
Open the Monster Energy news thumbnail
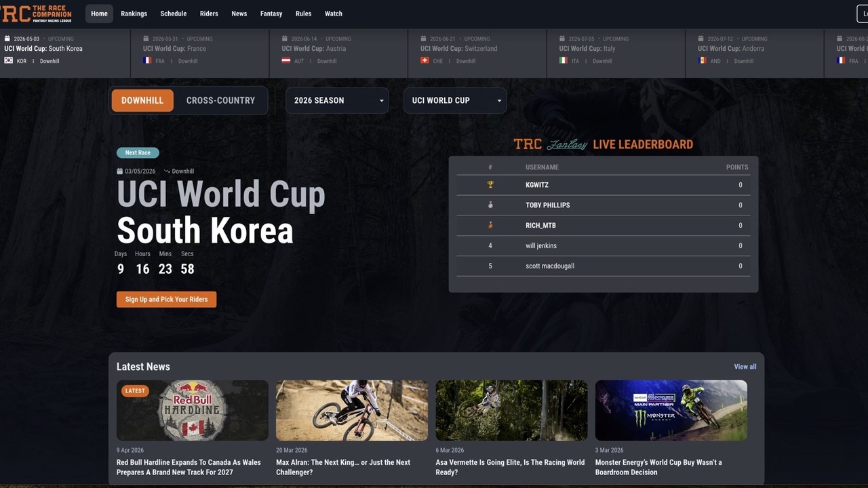[x=671, y=411]
